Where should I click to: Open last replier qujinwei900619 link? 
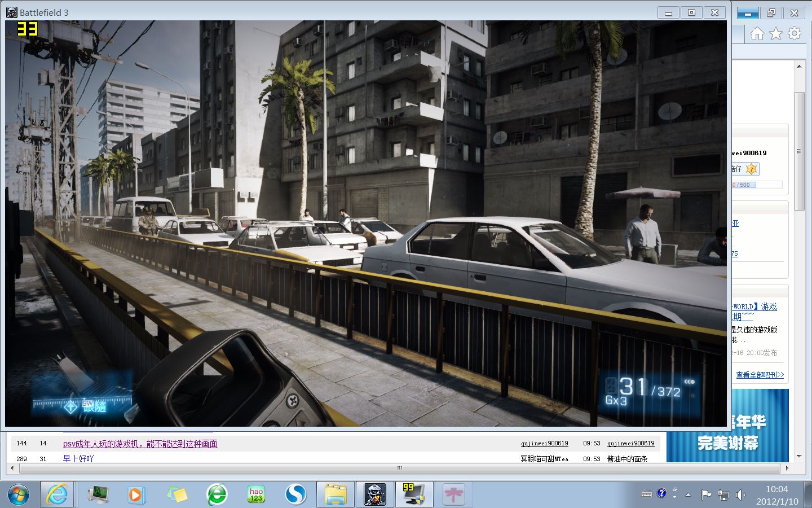[x=630, y=444]
